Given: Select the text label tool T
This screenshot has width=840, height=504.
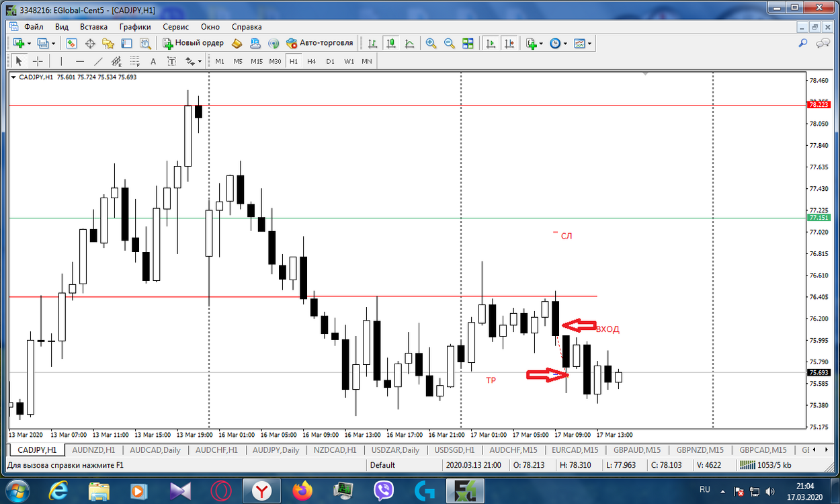Looking at the screenshot, I should (171, 61).
